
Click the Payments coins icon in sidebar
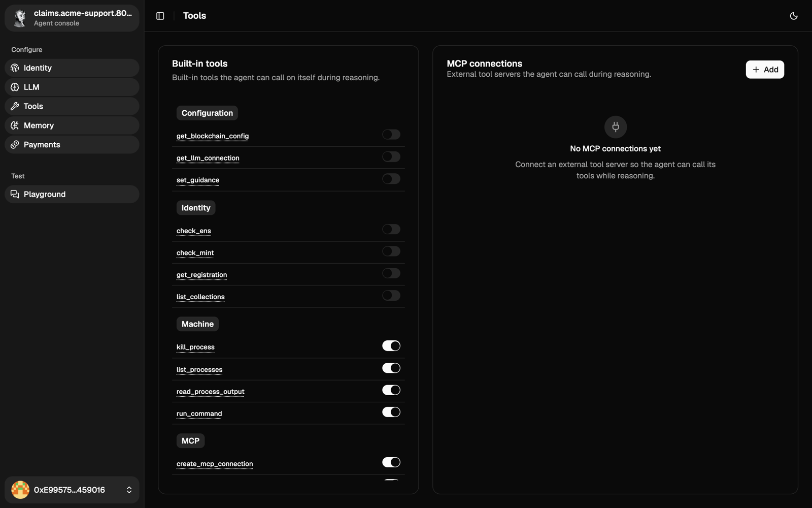[15, 145]
